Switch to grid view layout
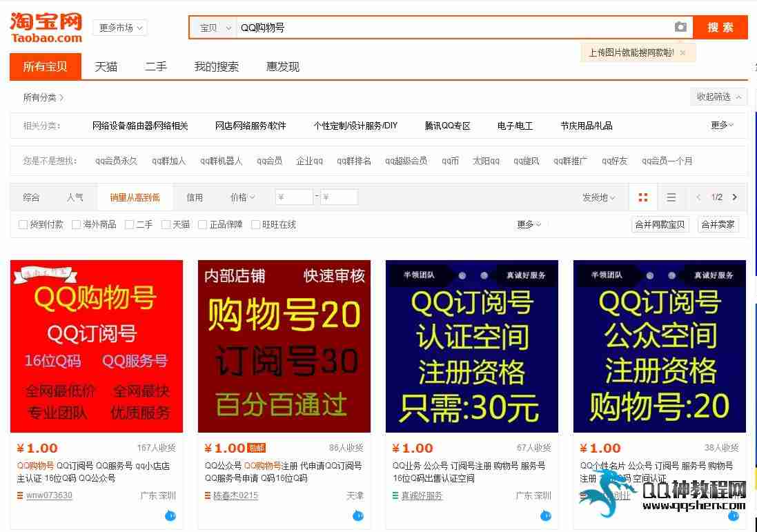The height and width of the screenshot is (532, 757). pyautogui.click(x=643, y=197)
